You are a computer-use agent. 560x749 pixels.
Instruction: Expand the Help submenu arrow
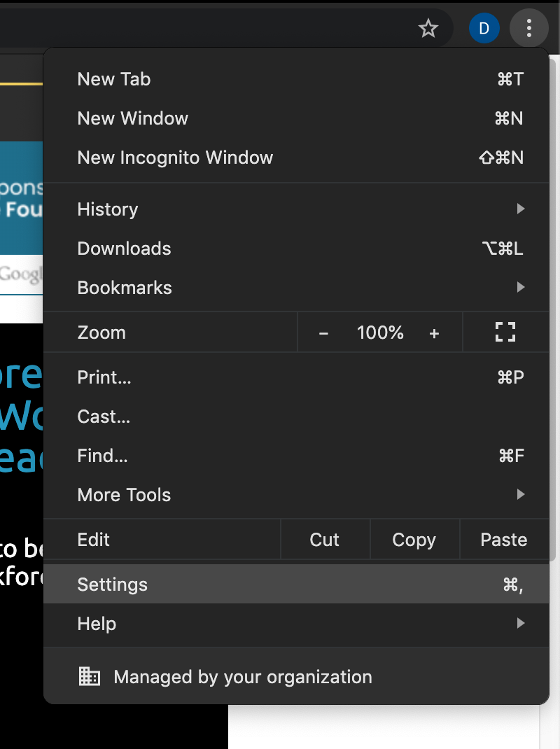point(520,623)
